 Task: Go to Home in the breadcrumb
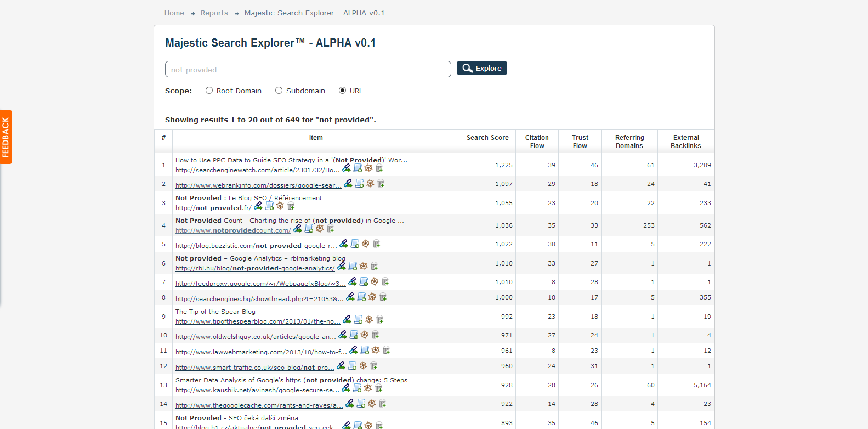[x=174, y=13]
